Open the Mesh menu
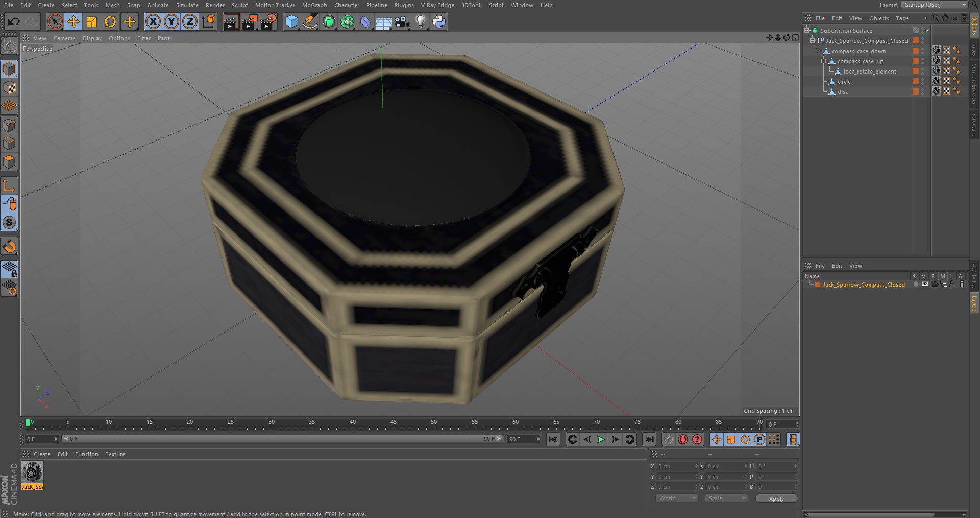This screenshot has width=980, height=518. [x=112, y=5]
